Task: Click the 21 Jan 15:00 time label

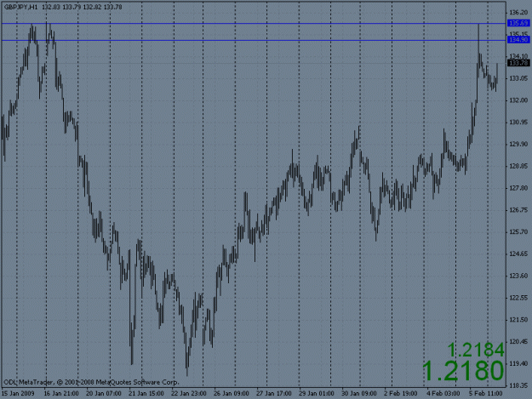Action: pyautogui.click(x=146, y=393)
